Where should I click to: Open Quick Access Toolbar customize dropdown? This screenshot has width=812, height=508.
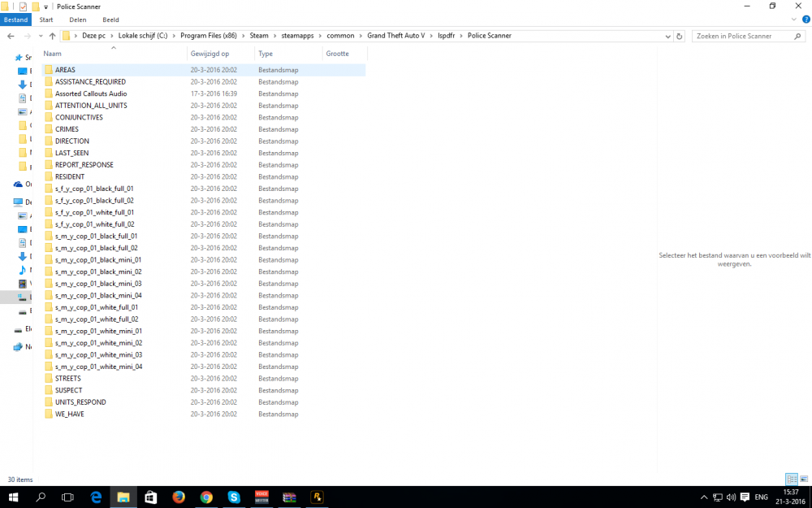[x=45, y=7]
